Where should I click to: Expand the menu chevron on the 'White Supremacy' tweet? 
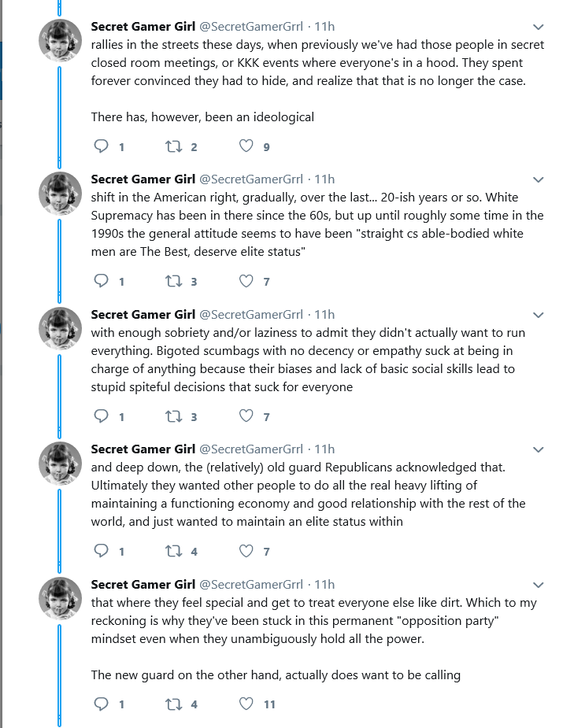538,179
